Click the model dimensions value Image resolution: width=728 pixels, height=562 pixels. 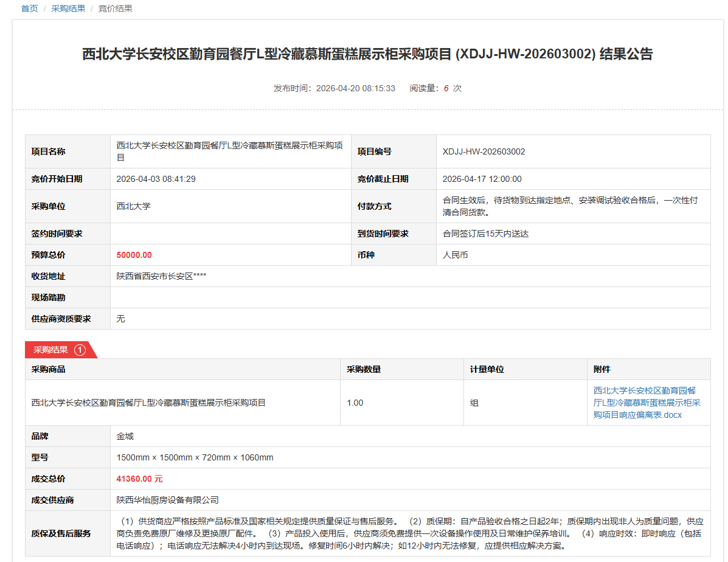[x=195, y=457]
